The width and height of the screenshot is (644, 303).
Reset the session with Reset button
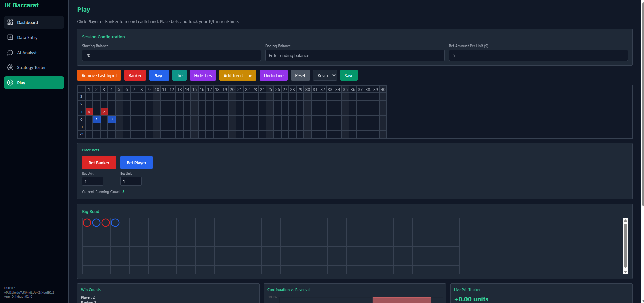point(300,75)
